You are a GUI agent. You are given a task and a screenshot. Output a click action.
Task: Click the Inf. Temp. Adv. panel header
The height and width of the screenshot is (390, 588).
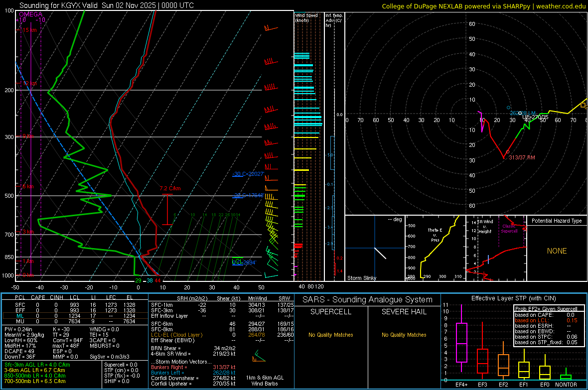coord(334,20)
